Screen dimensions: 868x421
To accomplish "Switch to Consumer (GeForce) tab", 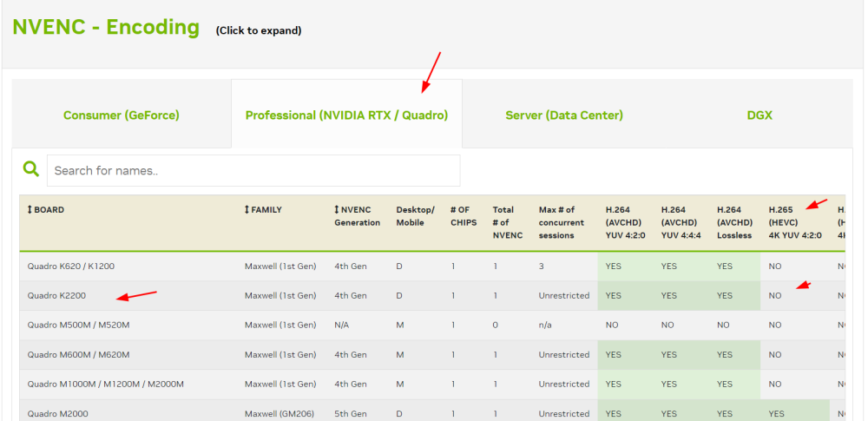I will pyautogui.click(x=122, y=115).
